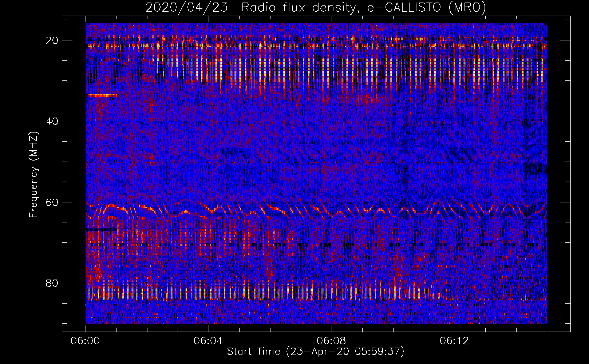Image resolution: width=589 pixels, height=364 pixels.
Task: Click the 06:12 time tick label
Action: click(x=454, y=341)
